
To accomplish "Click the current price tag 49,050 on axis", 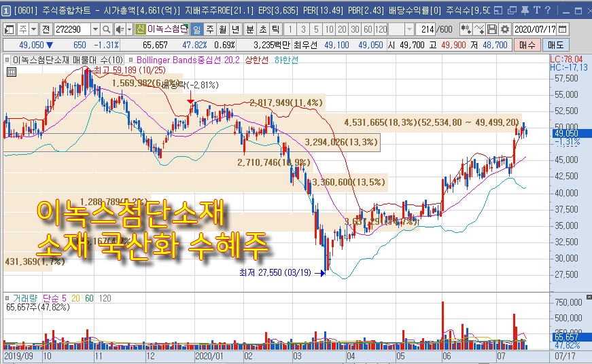I will 571,133.
